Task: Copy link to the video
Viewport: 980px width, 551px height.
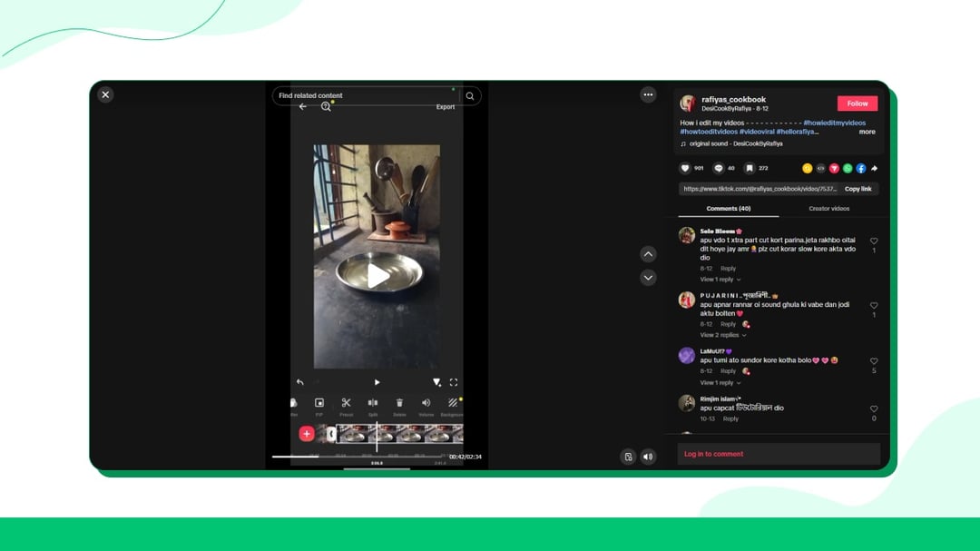Action: coord(857,189)
